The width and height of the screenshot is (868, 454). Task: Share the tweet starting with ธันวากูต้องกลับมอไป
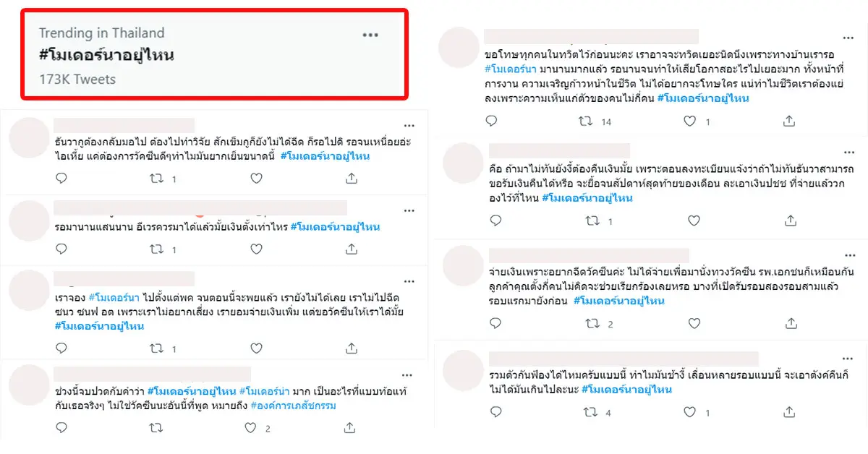pyautogui.click(x=352, y=178)
